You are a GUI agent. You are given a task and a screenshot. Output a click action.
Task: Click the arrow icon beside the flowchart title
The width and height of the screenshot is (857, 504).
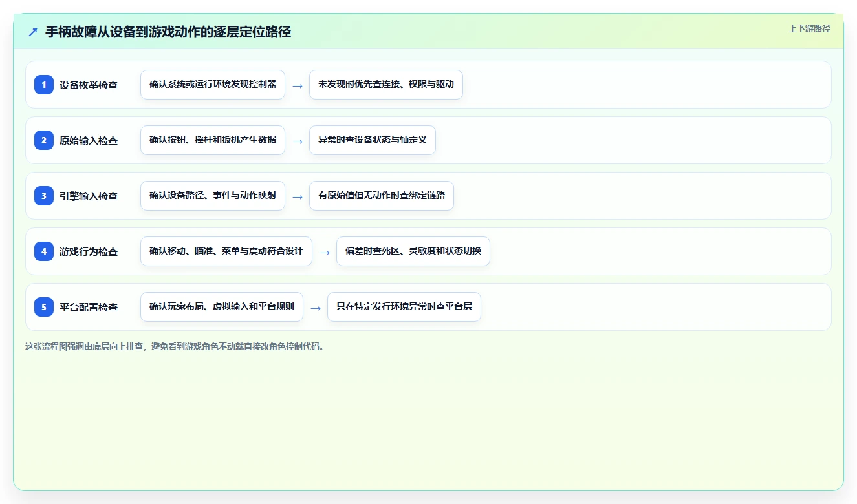coord(32,32)
